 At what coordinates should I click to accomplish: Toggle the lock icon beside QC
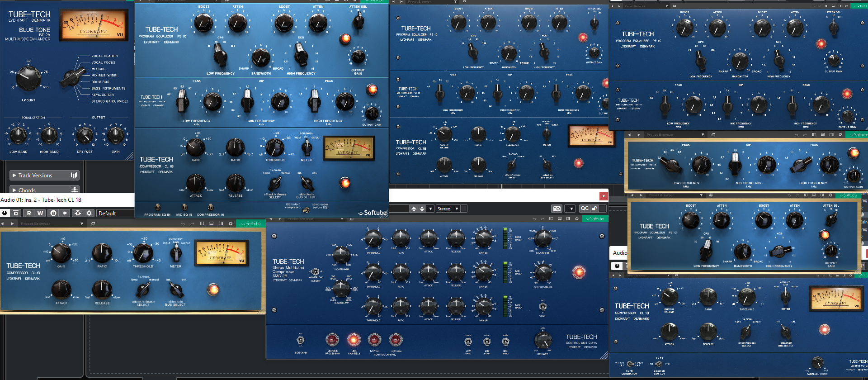coord(594,209)
